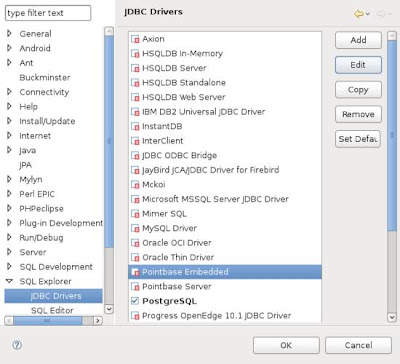Click the Oracle Thin Driver icon
The width and height of the screenshot is (400, 364).
pos(135,257)
